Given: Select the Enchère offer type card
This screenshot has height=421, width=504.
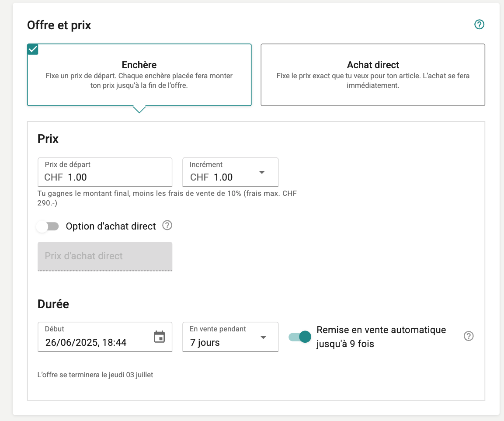Looking at the screenshot, I should pyautogui.click(x=139, y=75).
